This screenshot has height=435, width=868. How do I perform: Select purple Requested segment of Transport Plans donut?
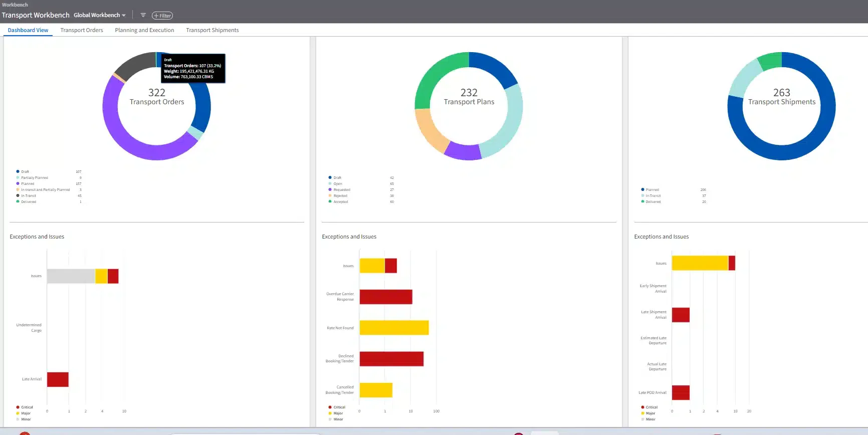click(x=464, y=152)
